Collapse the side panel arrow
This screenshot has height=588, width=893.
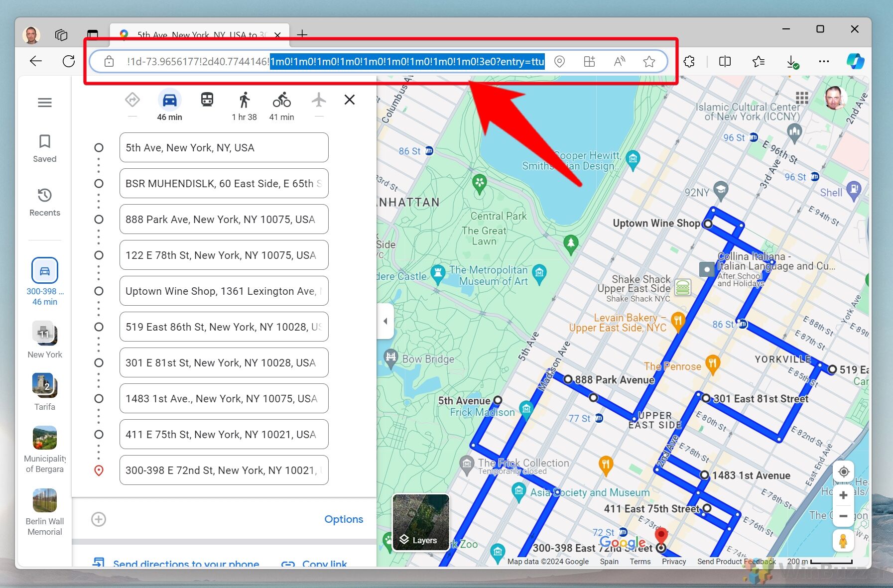pyautogui.click(x=385, y=321)
